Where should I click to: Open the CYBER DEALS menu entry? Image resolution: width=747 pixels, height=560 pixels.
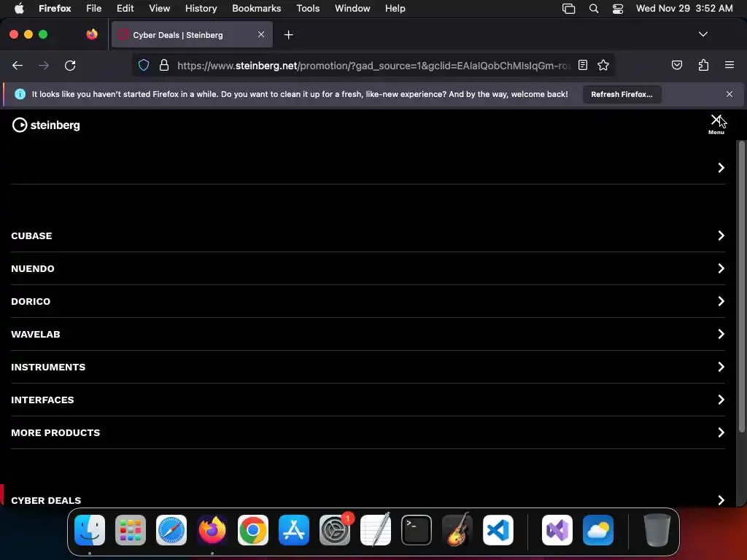pyautogui.click(x=368, y=500)
